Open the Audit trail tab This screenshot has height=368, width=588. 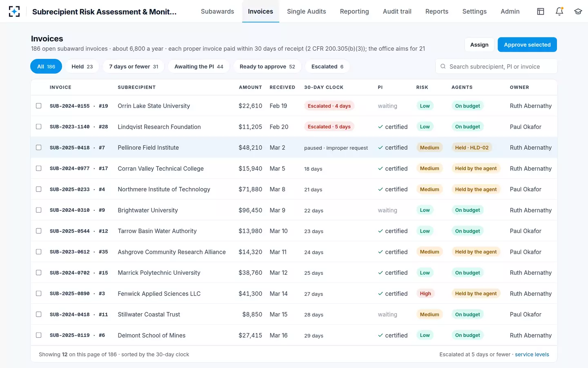397,11
